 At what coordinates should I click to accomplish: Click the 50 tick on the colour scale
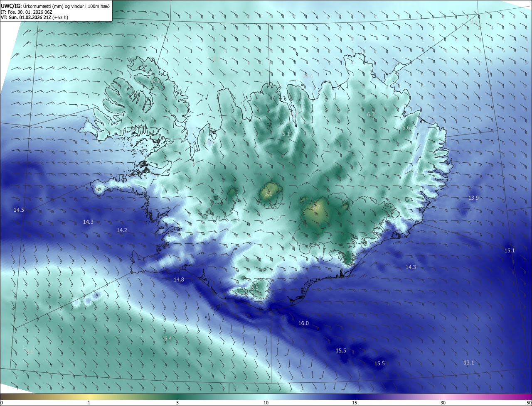[x=529, y=403]
